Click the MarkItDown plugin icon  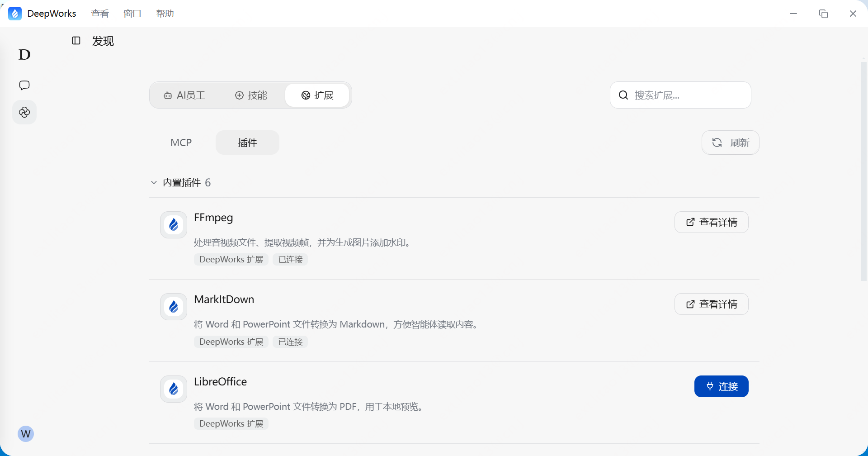point(174,307)
